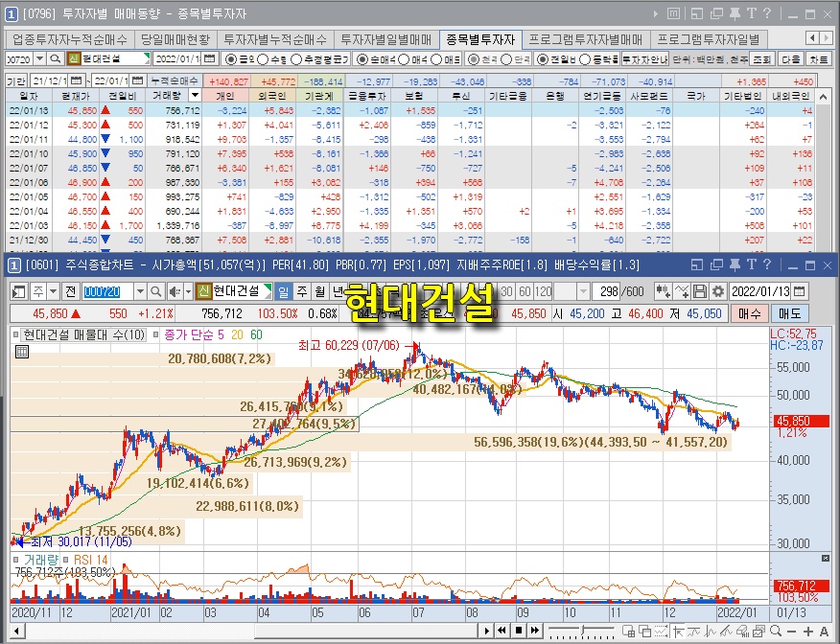Click the rewind playback button below chart
This screenshot has width=840, height=644.
coord(502,630)
